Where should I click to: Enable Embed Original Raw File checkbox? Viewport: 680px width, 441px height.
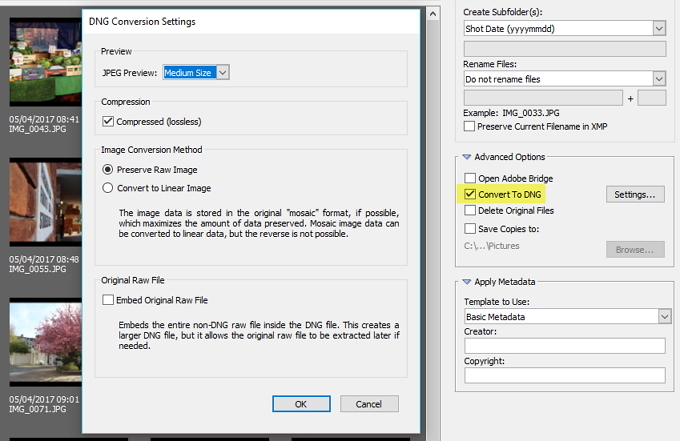[108, 300]
